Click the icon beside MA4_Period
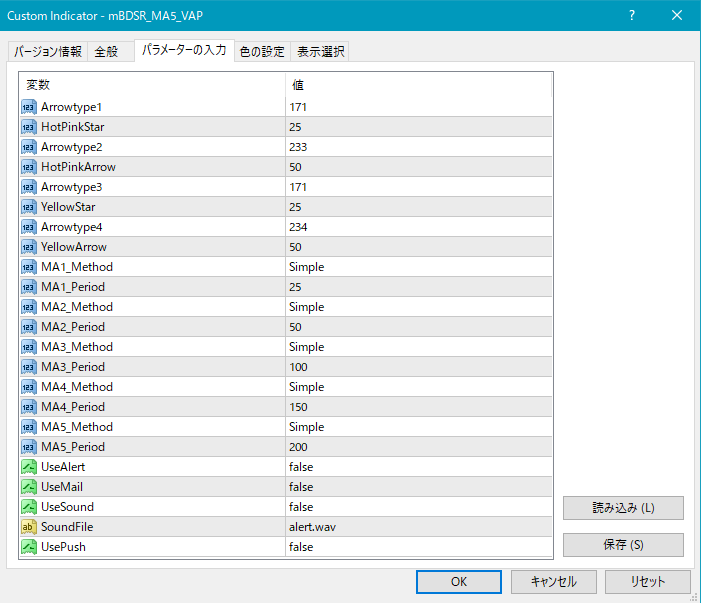This screenshot has height=603, width=701. click(29, 407)
